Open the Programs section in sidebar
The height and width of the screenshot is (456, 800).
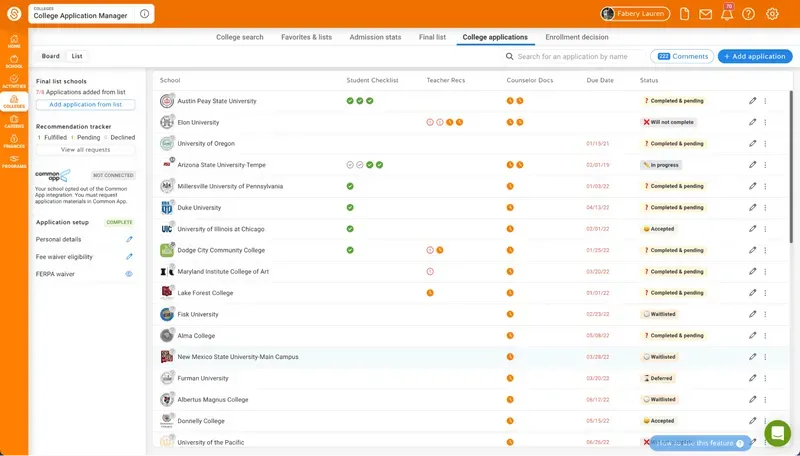pyautogui.click(x=14, y=161)
